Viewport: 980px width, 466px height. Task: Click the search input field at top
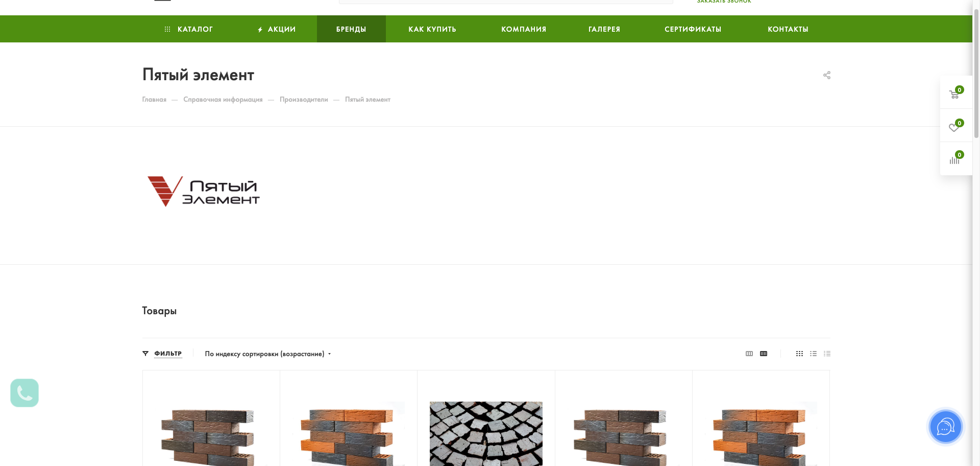point(506,2)
